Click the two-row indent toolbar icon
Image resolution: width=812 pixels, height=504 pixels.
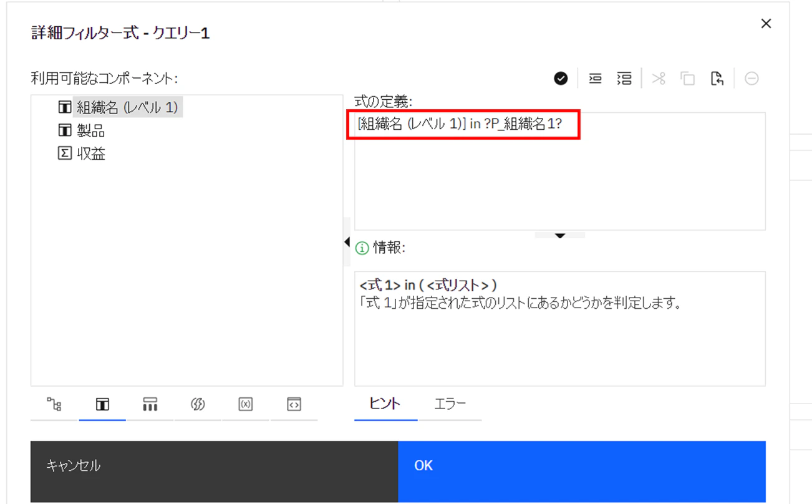[624, 79]
